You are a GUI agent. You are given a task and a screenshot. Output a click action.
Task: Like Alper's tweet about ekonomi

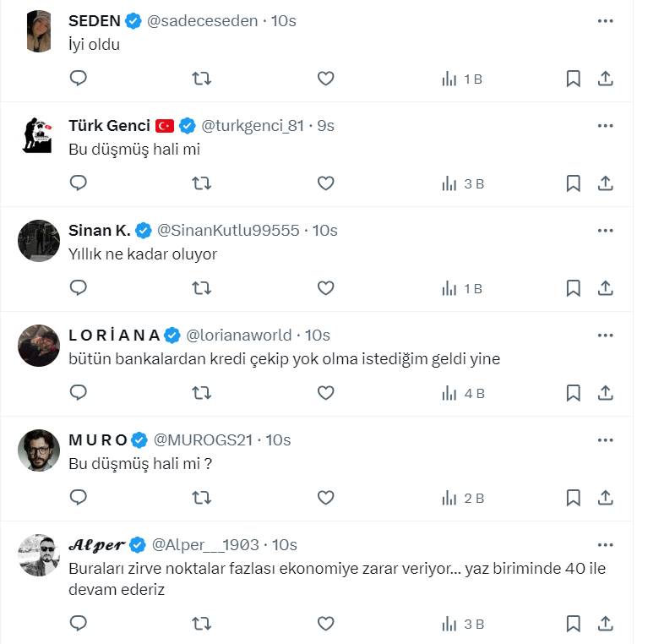tap(325, 624)
